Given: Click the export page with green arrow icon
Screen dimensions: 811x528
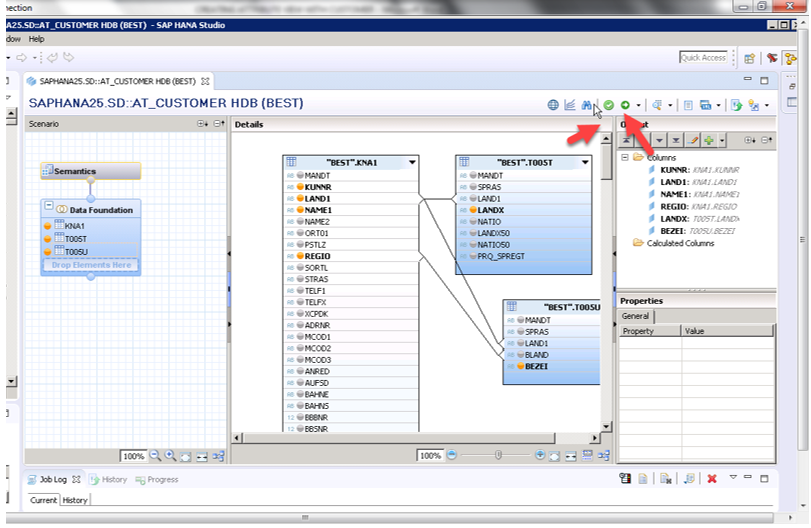Looking at the screenshot, I should (737, 105).
